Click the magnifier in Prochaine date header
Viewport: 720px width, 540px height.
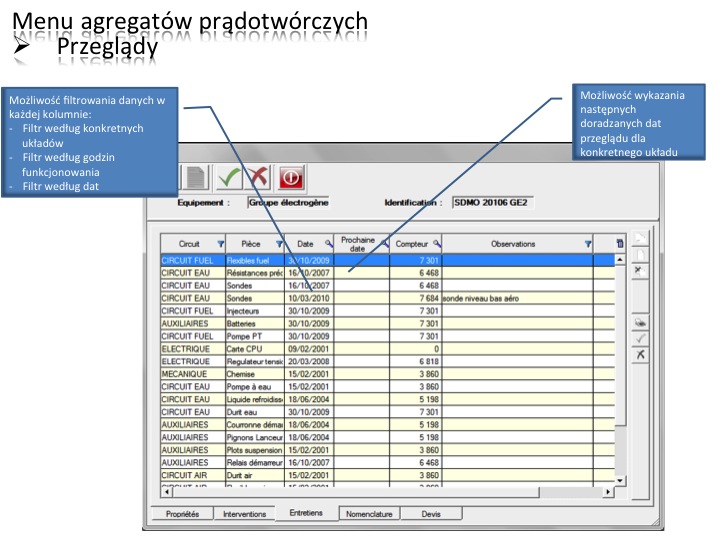coord(384,243)
